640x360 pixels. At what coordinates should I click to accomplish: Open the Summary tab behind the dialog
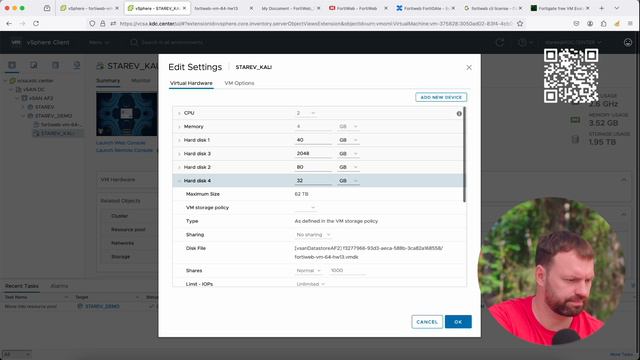pyautogui.click(x=108, y=81)
